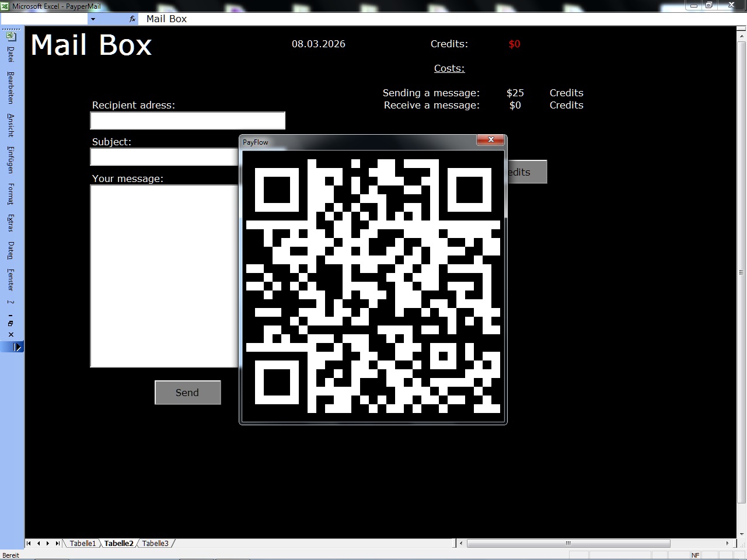
Task: Open the Ansicht menu
Action: [x=11, y=125]
